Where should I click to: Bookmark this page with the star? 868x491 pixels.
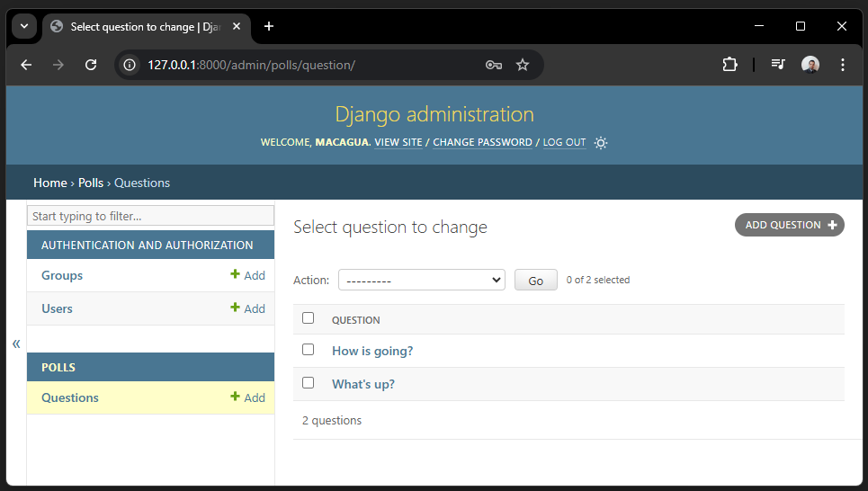tap(523, 66)
